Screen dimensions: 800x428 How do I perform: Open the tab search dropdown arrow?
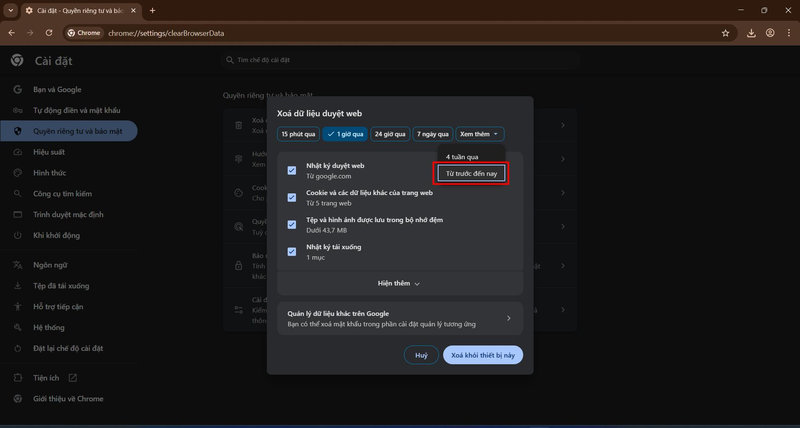(x=10, y=10)
